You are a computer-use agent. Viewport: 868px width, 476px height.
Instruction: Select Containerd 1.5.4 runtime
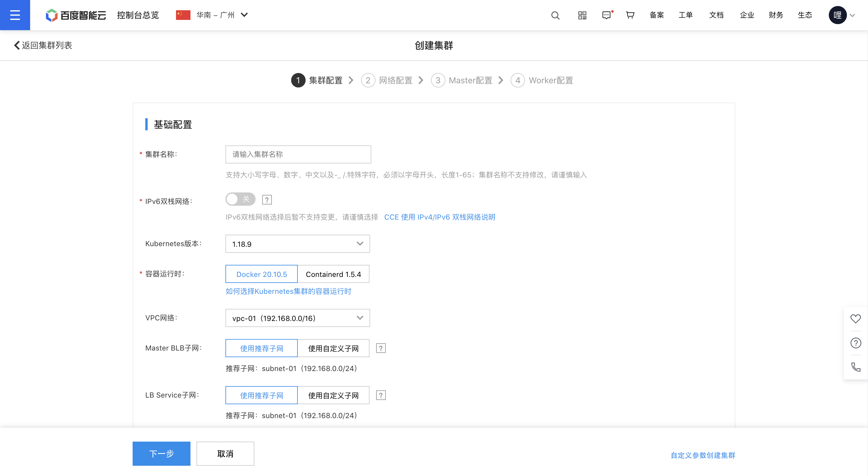(333, 274)
